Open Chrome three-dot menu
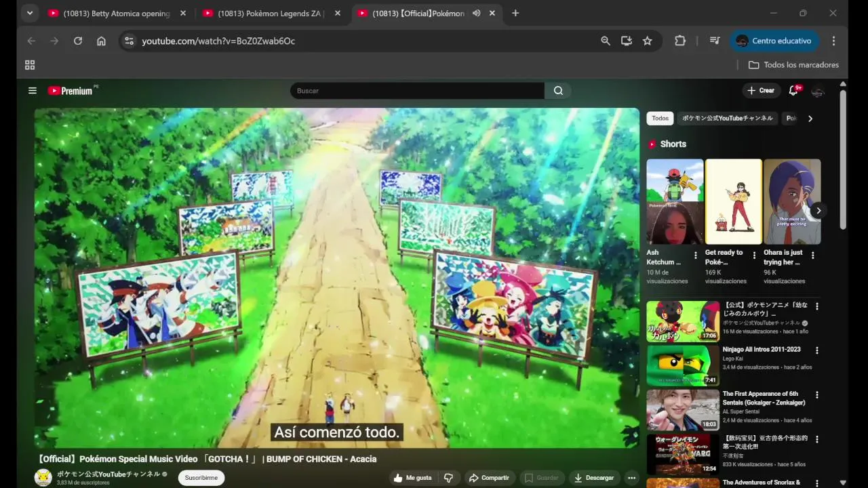868x488 pixels. 834,41
